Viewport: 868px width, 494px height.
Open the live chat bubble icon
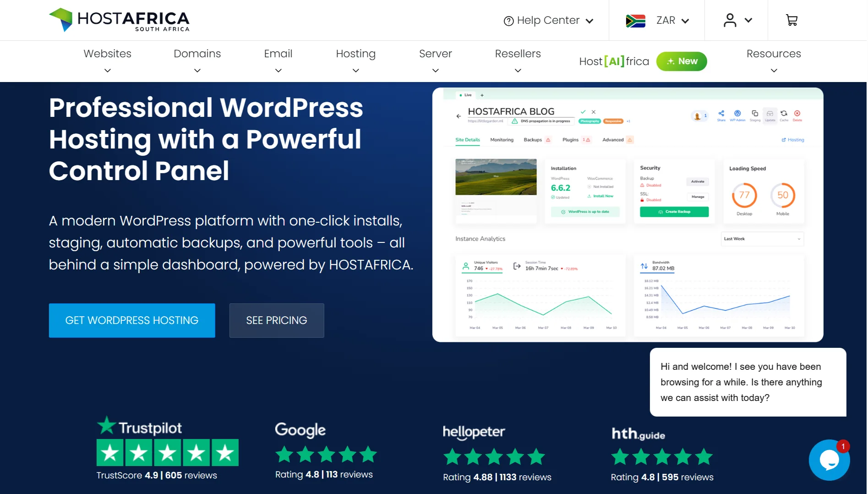829,460
